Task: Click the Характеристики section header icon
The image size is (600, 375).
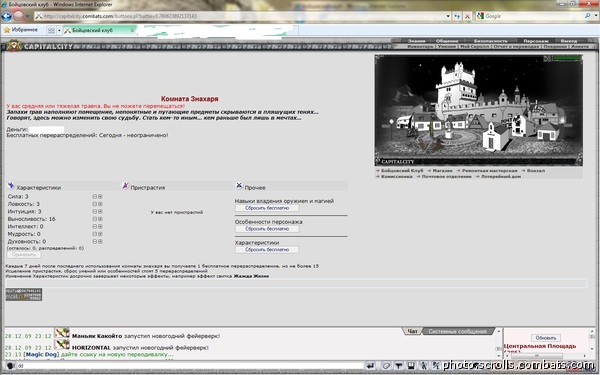Action: click(11, 186)
